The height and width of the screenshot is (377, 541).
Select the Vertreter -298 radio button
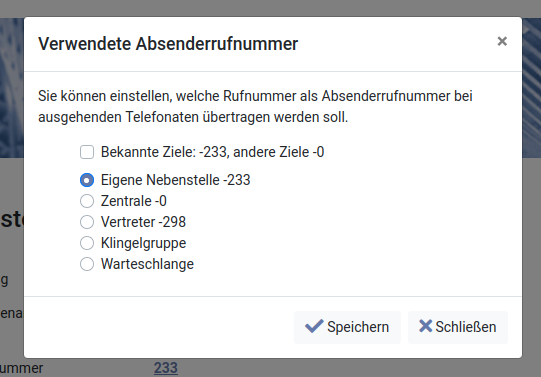87,222
